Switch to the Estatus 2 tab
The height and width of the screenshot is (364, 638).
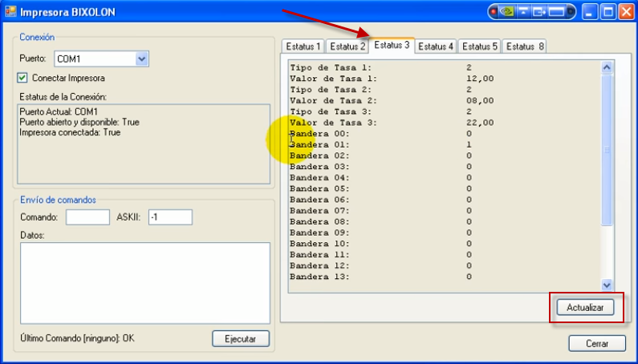pyautogui.click(x=347, y=47)
